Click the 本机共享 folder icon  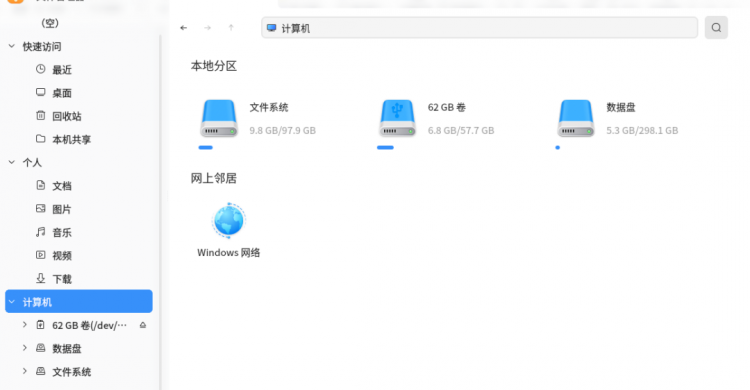41,139
